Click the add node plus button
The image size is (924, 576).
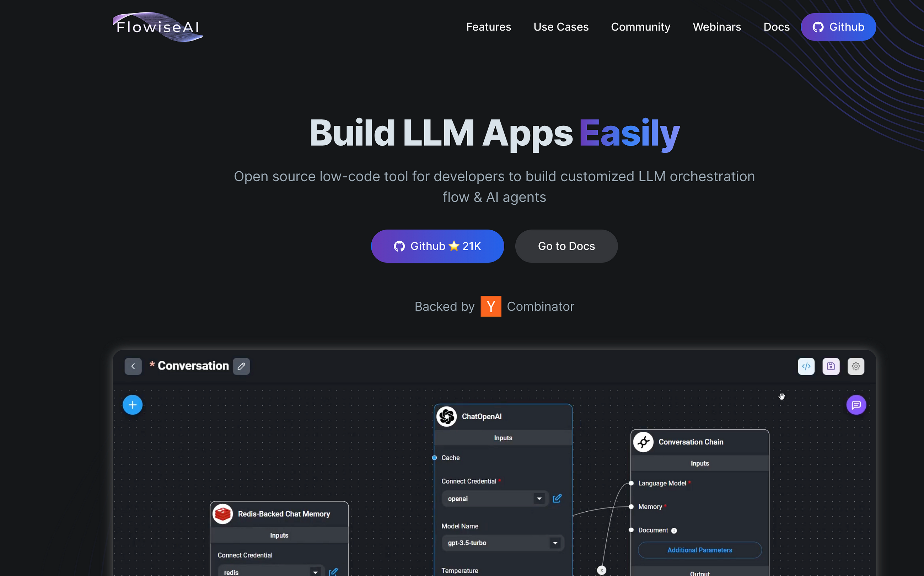pos(132,404)
